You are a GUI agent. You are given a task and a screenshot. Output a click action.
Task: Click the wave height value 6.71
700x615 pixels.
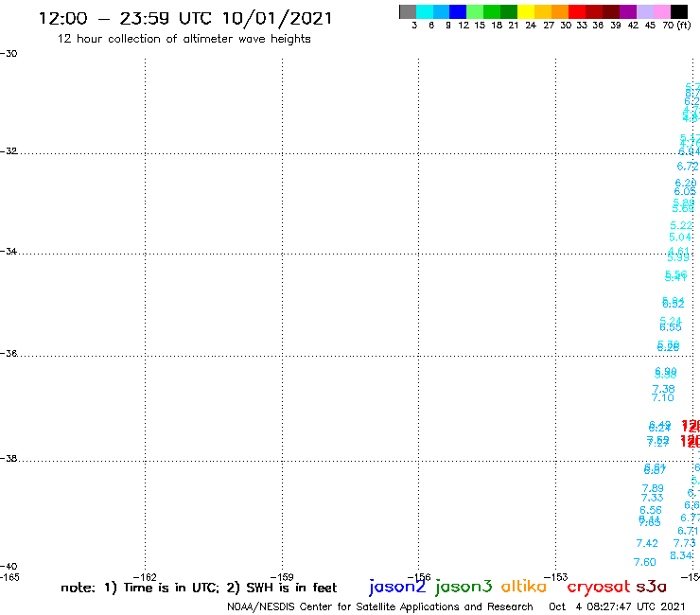coord(688,531)
